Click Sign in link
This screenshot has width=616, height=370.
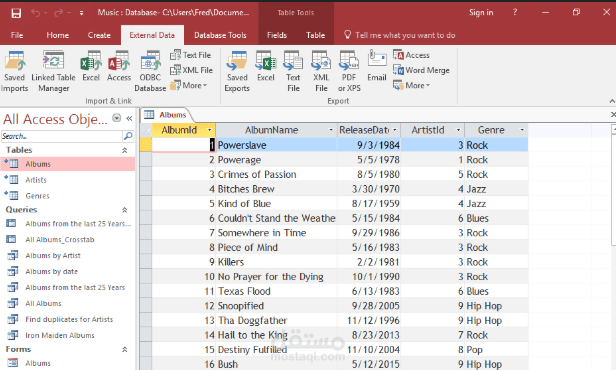pos(481,13)
